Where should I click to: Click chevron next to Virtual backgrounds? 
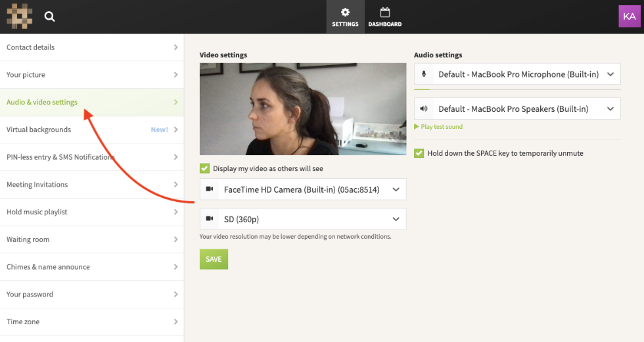[176, 130]
